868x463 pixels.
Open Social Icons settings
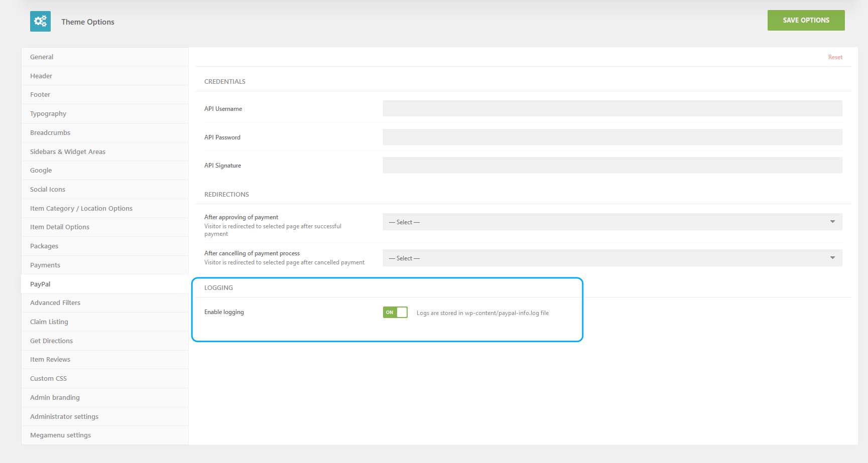click(x=104, y=189)
